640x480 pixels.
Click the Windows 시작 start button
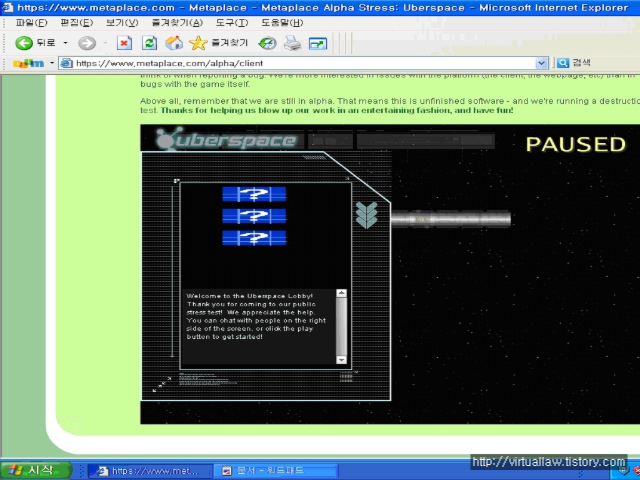36,470
